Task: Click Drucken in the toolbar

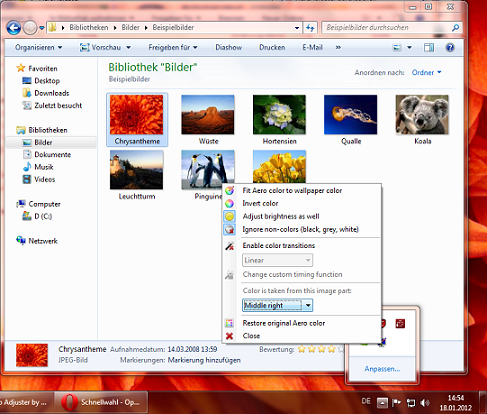Action: pyautogui.click(x=272, y=47)
